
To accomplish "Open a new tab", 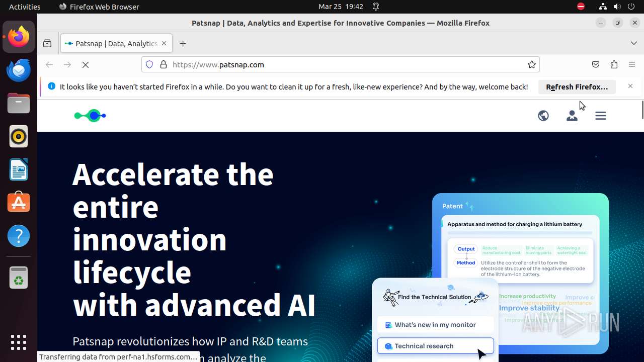I will tap(183, 44).
